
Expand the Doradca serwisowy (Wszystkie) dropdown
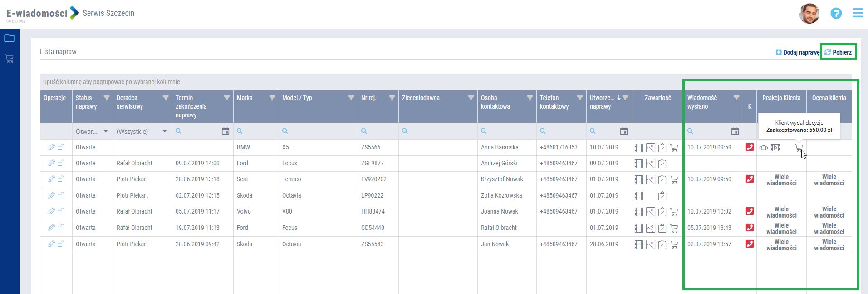pos(165,131)
